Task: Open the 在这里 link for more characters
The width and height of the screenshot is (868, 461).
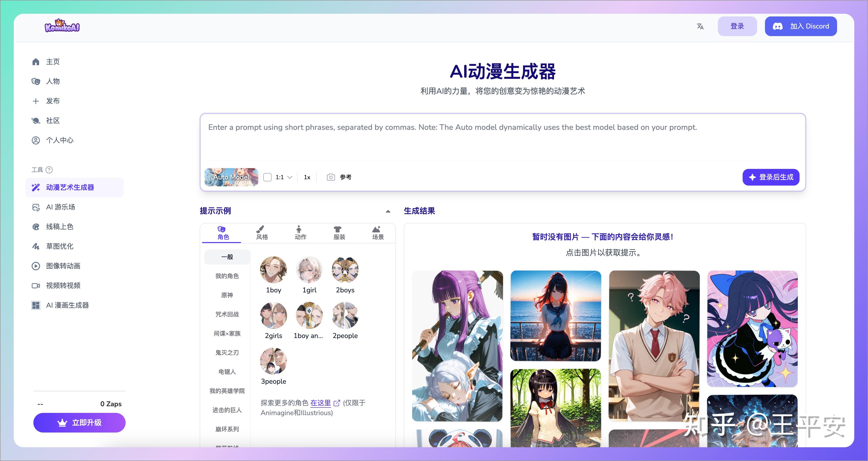Action: click(x=321, y=403)
